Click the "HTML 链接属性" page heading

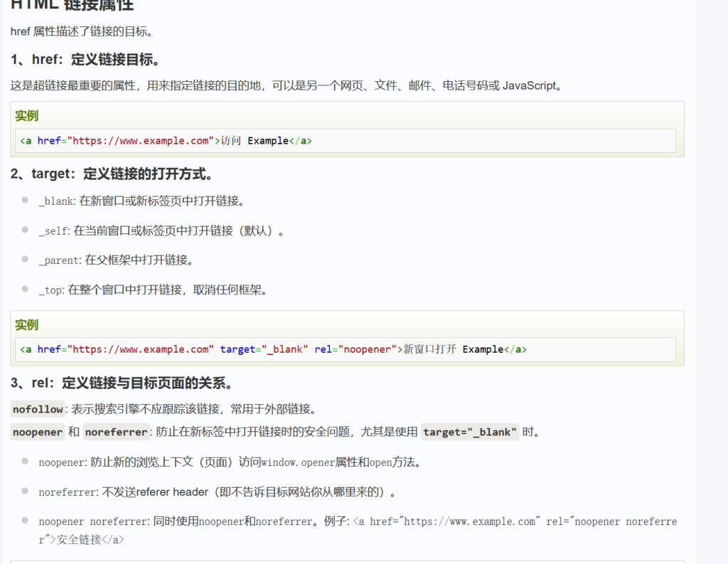pyautogui.click(x=72, y=6)
